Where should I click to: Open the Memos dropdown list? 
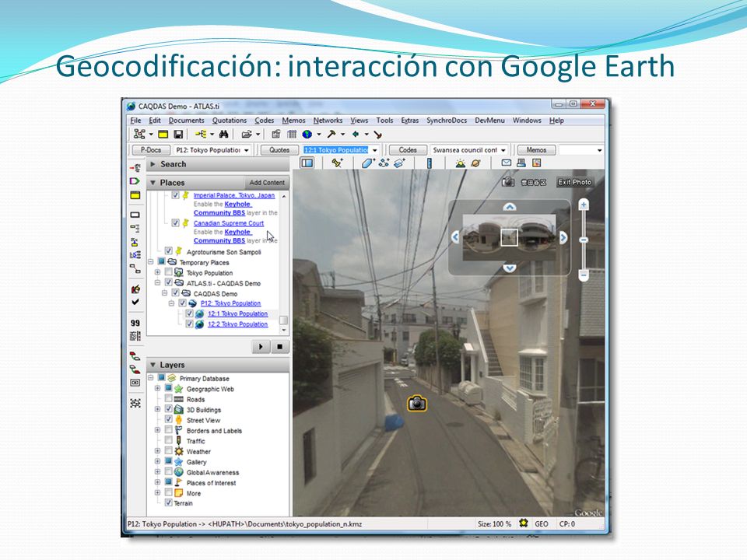click(x=599, y=150)
